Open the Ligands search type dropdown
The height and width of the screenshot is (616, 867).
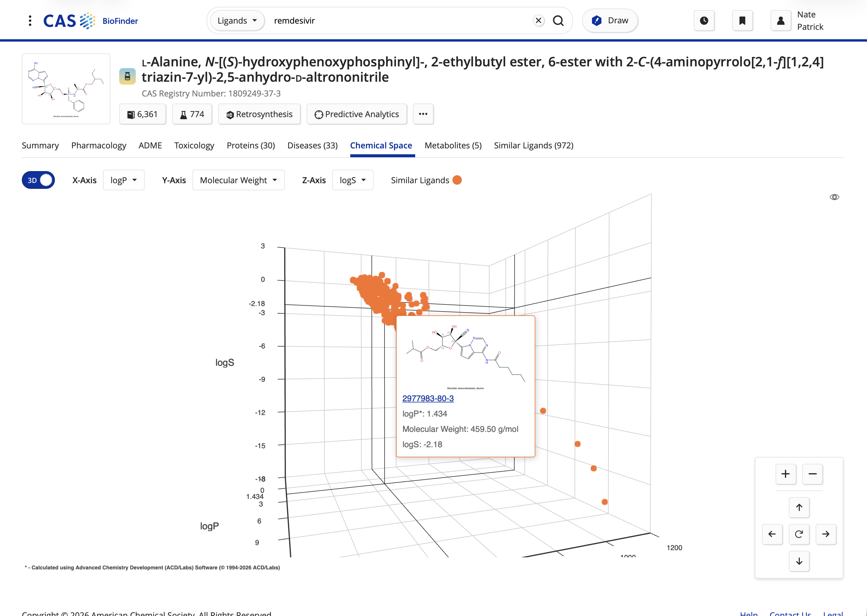(x=237, y=20)
